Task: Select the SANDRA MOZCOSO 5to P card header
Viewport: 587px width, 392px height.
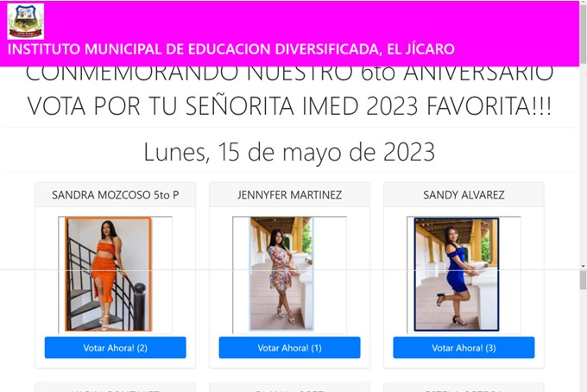Action: tap(116, 194)
